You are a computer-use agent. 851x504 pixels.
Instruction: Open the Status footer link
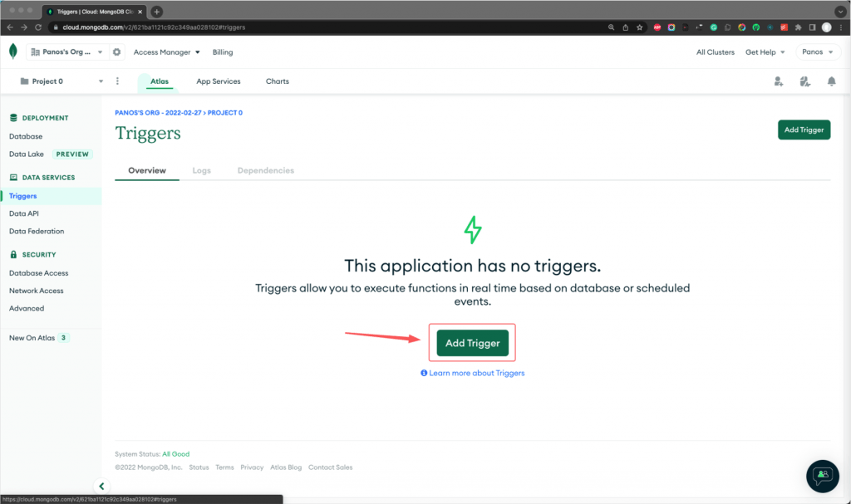[199, 467]
